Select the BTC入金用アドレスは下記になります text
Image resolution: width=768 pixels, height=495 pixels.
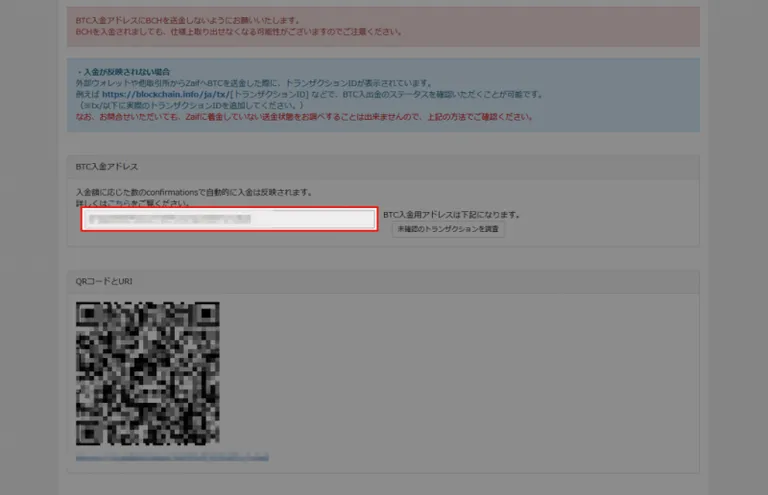pos(451,214)
